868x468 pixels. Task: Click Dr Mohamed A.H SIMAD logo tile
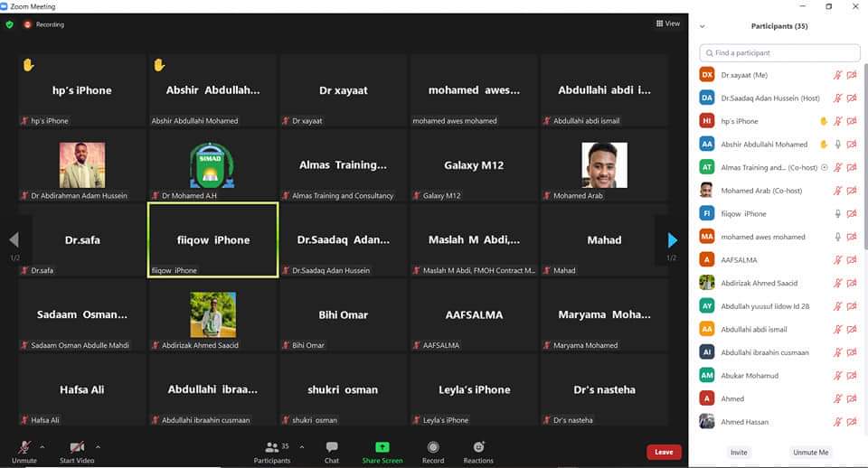(212, 164)
